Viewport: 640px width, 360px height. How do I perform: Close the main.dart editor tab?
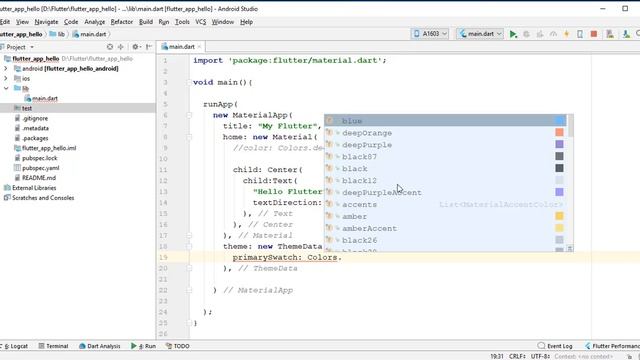pos(199,47)
